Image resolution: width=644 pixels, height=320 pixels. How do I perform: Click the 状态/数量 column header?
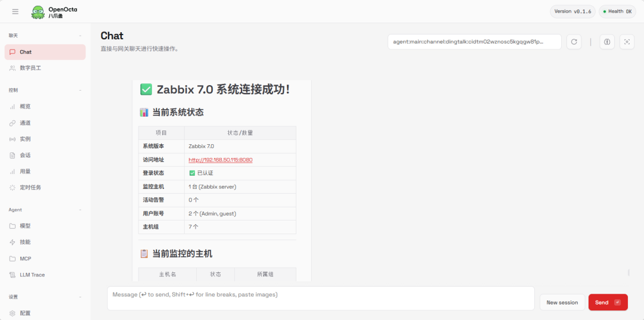[240, 133]
